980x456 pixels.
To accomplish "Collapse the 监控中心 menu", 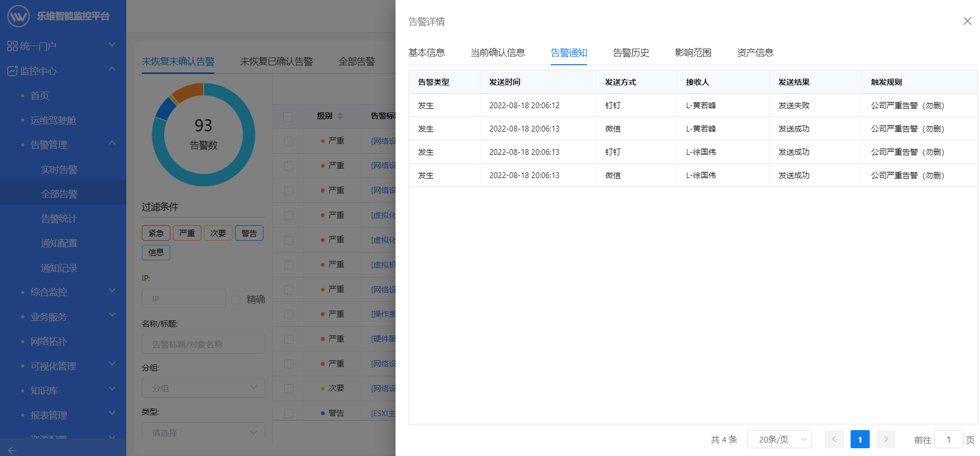I will 112,69.
